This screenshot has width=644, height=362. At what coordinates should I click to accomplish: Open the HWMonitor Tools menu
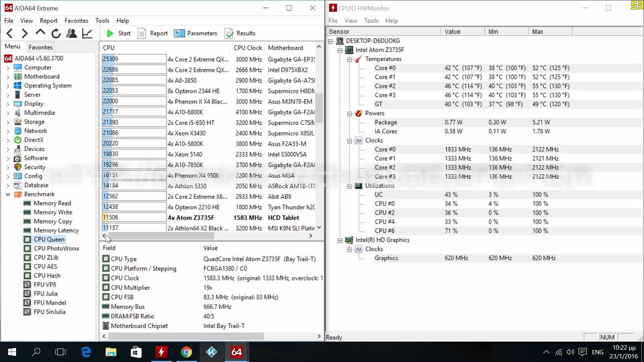click(x=371, y=21)
